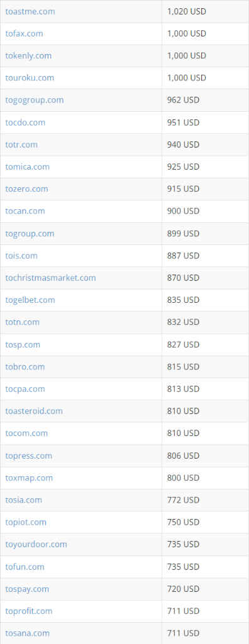Select tomica.com domain link

tap(28, 166)
